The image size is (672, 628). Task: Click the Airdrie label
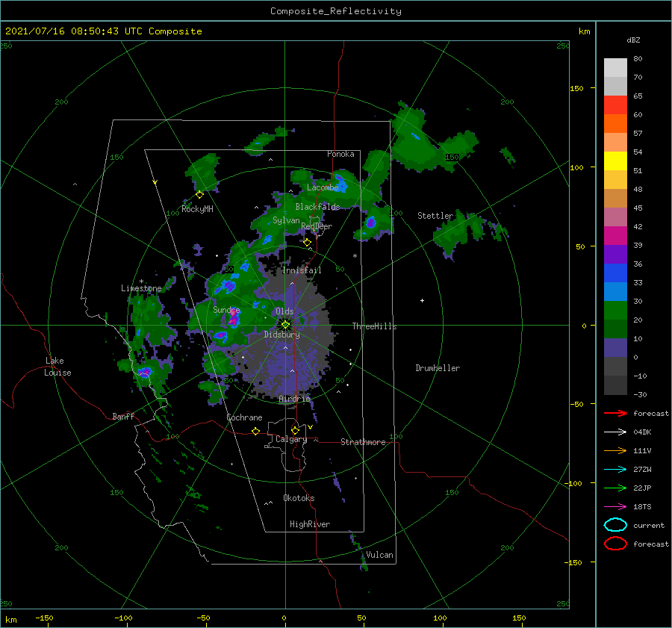294,399
